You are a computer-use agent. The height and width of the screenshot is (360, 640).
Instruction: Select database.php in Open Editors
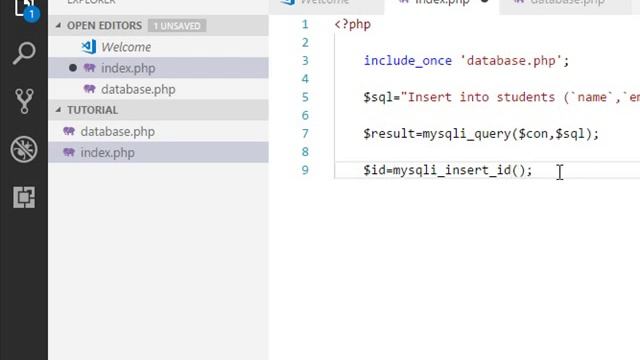(x=158, y=89)
